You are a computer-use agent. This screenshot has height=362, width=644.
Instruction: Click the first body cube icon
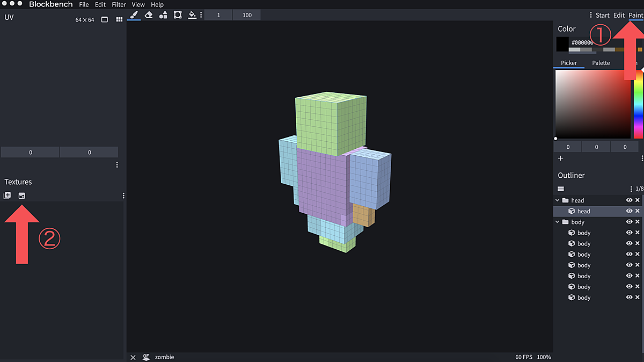tap(572, 233)
